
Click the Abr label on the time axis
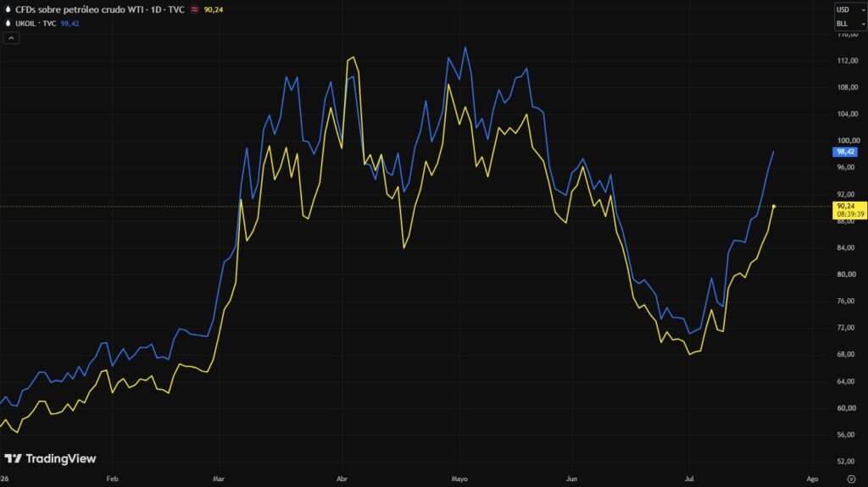coord(342,479)
